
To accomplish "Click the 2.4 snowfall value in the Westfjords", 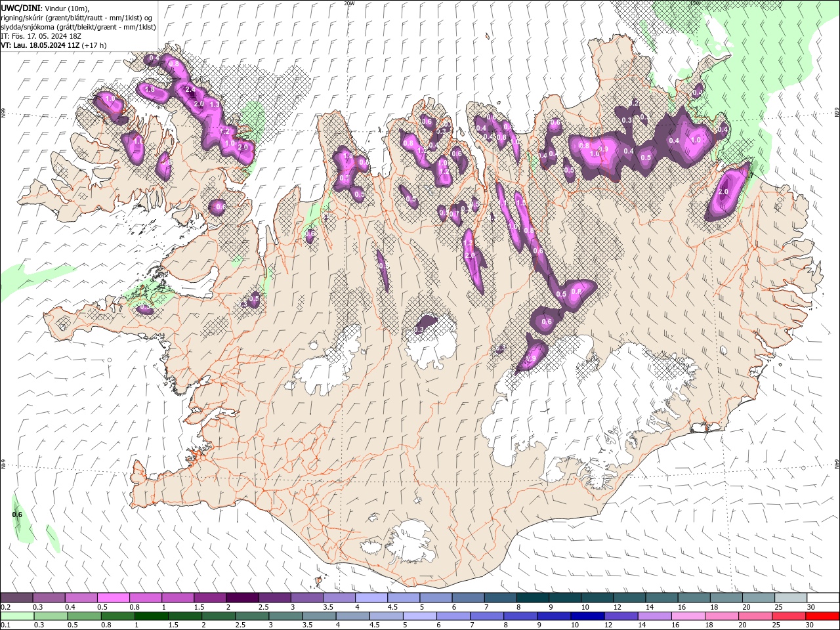I will point(191,90).
